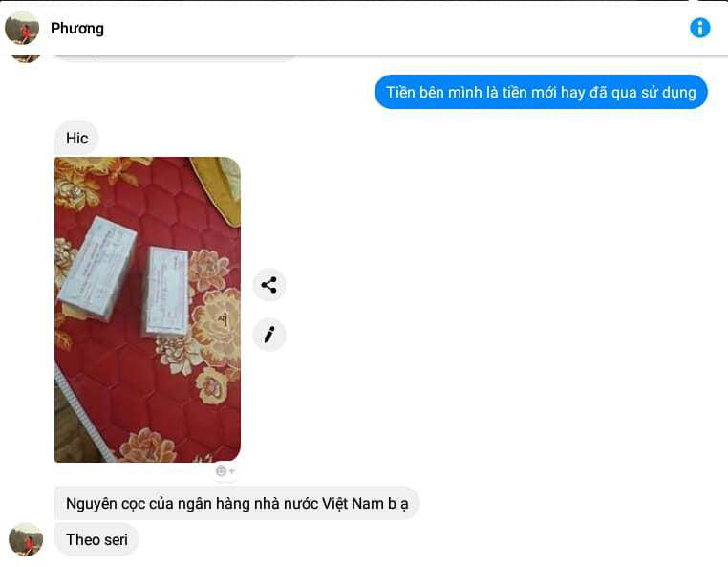The width and height of the screenshot is (728, 567).
Task: Select the "Hic" message bubble
Action: point(76,138)
